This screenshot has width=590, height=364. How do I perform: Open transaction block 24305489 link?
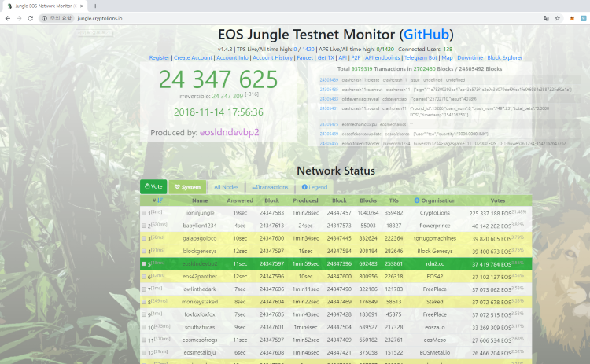(x=329, y=80)
